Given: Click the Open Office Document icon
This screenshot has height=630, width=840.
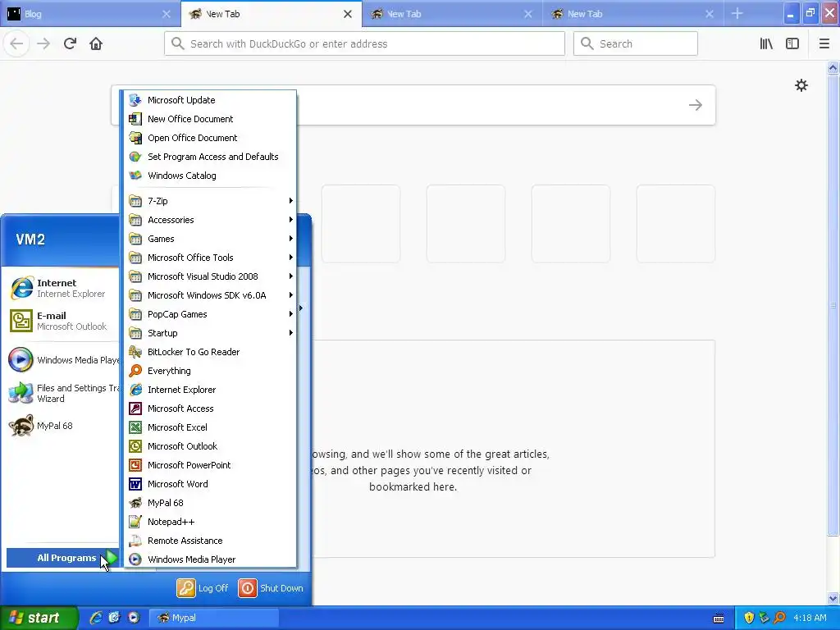Looking at the screenshot, I should (135, 138).
